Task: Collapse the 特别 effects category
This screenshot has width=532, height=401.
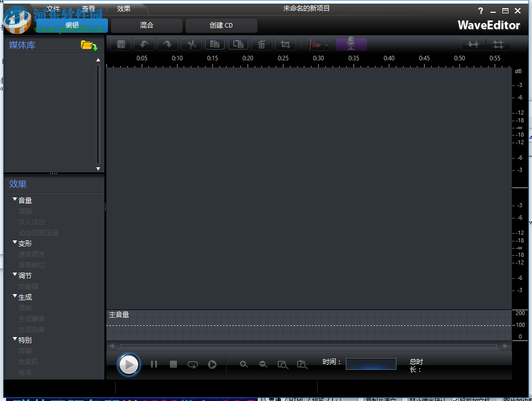Action: 14,340
